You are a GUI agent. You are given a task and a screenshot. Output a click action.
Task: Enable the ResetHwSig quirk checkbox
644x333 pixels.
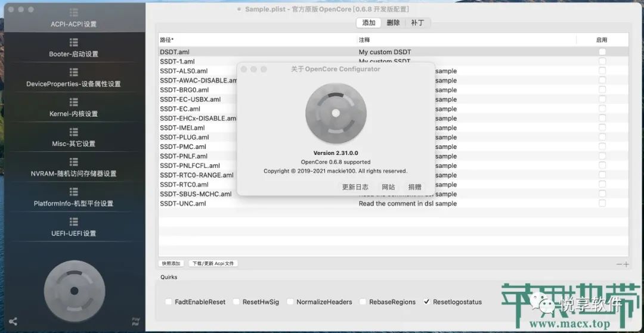click(x=236, y=302)
